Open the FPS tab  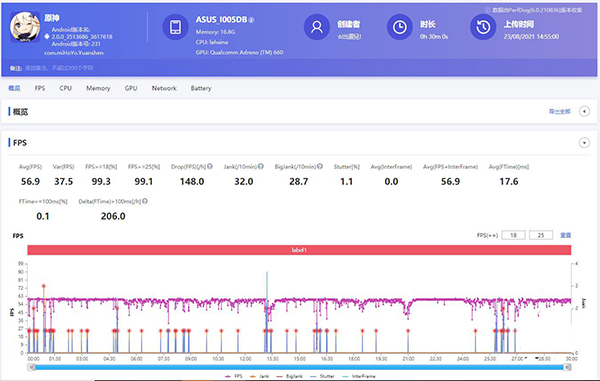40,88
